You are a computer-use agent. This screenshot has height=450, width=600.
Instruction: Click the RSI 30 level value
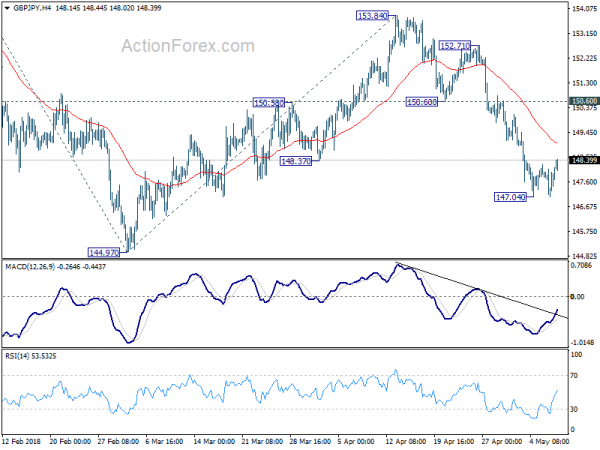tap(574, 409)
